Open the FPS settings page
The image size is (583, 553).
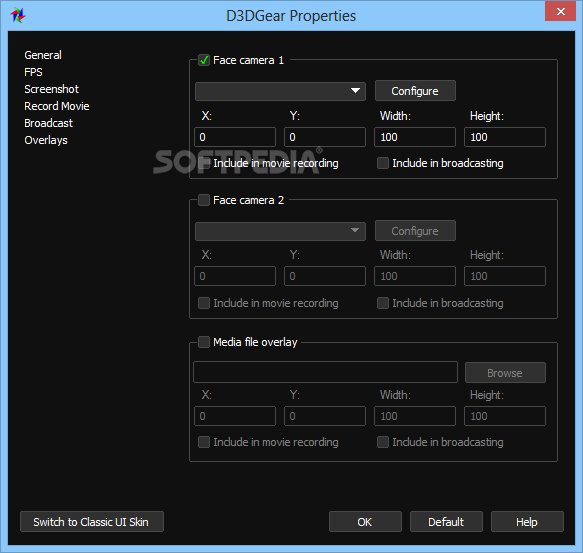coord(33,72)
